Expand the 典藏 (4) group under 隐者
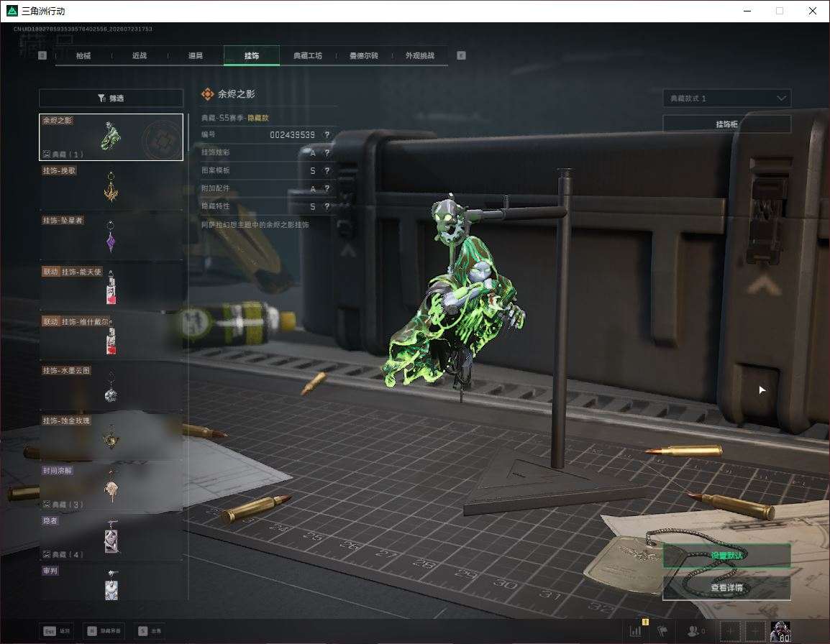The height and width of the screenshot is (644, 830). tap(63, 554)
